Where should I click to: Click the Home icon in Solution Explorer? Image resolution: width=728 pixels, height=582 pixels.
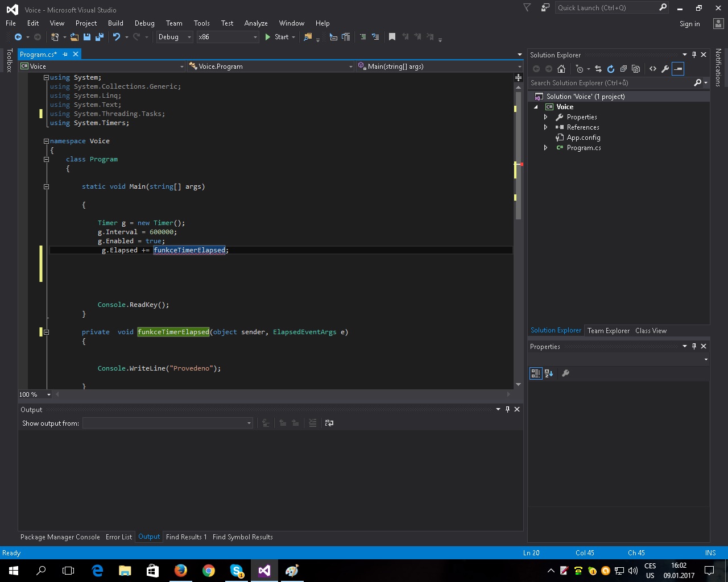[561, 69]
